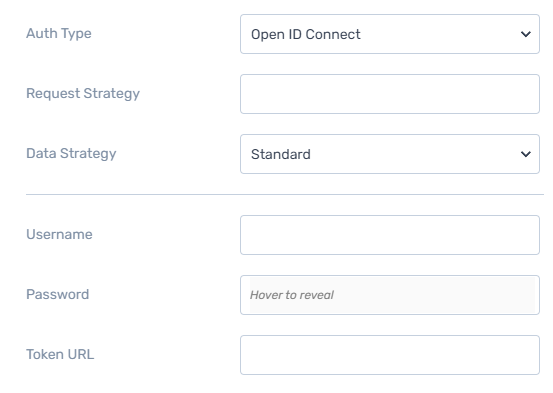Focus the Token URL input field
The height and width of the screenshot is (393, 553).
click(x=390, y=355)
